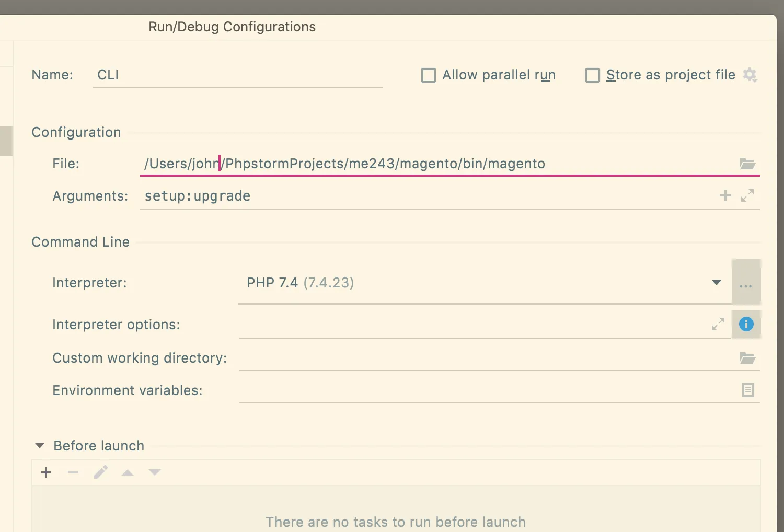Image resolution: width=784 pixels, height=532 pixels.
Task: Check the Store as project file option
Action: click(x=593, y=75)
